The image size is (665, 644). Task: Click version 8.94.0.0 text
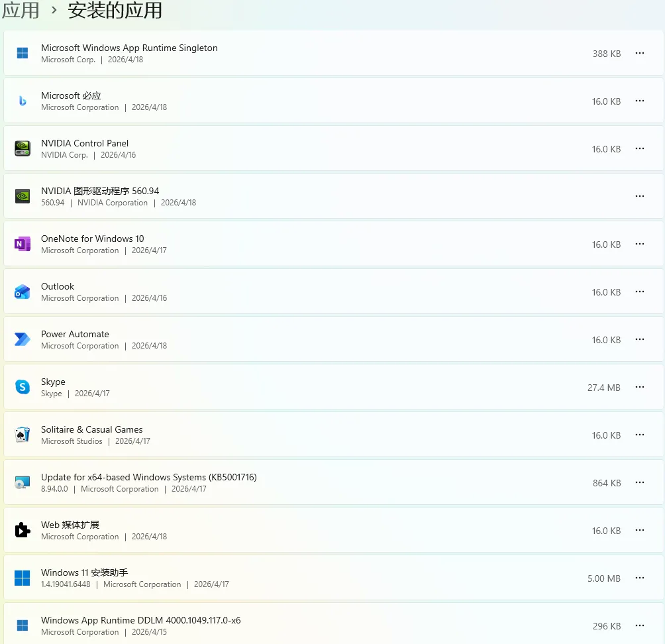click(x=54, y=489)
